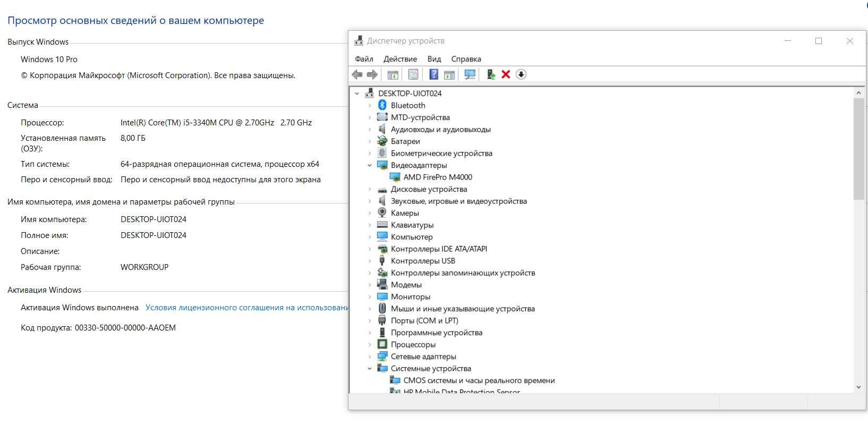
Task: Click the Активация Windows выполнена text
Action: [x=79, y=308]
